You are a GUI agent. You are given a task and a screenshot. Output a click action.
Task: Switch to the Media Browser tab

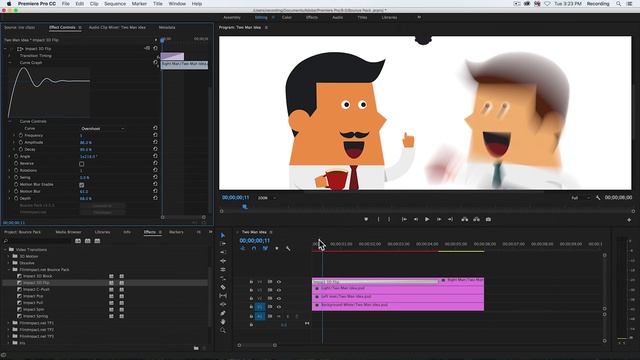(68, 232)
